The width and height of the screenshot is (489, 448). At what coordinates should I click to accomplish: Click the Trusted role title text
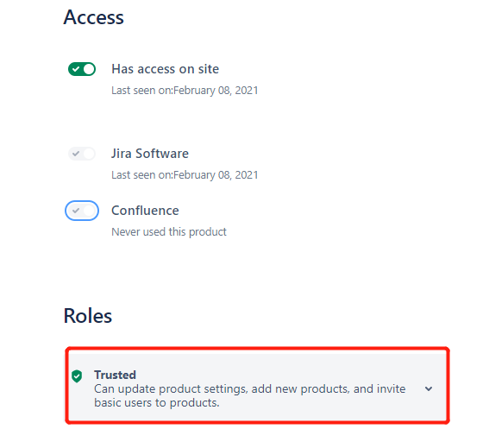[x=115, y=375]
